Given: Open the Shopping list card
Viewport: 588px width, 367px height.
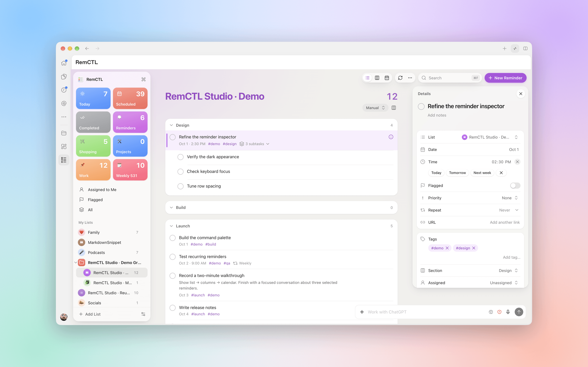Looking at the screenshot, I should point(93,146).
